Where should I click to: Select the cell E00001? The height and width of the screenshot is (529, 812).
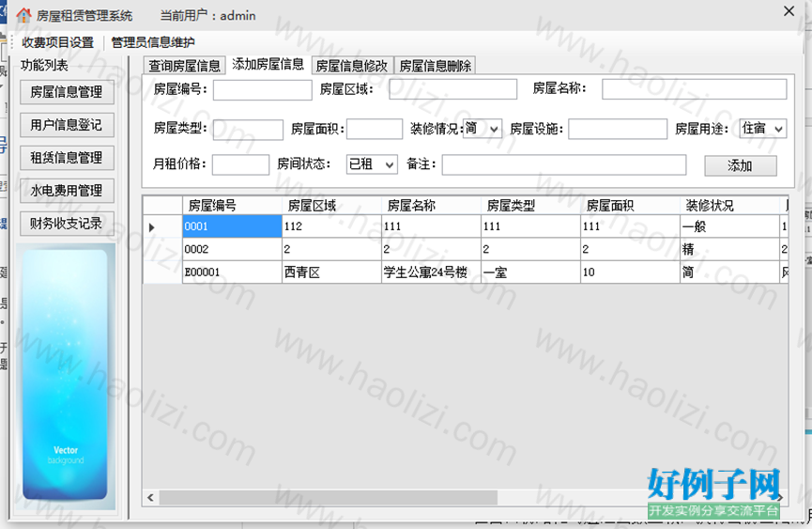click(x=232, y=272)
